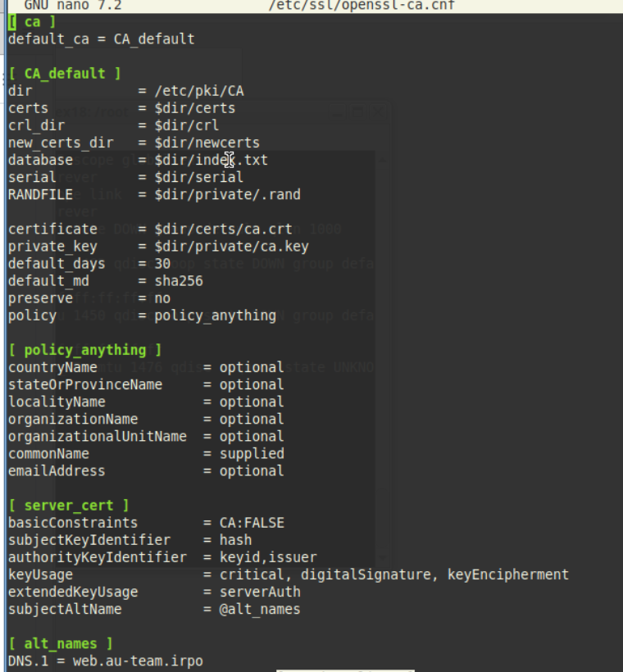Viewport: 623px width, 672px height.
Task: Place cursor on the emailAddress key
Action: (x=57, y=470)
